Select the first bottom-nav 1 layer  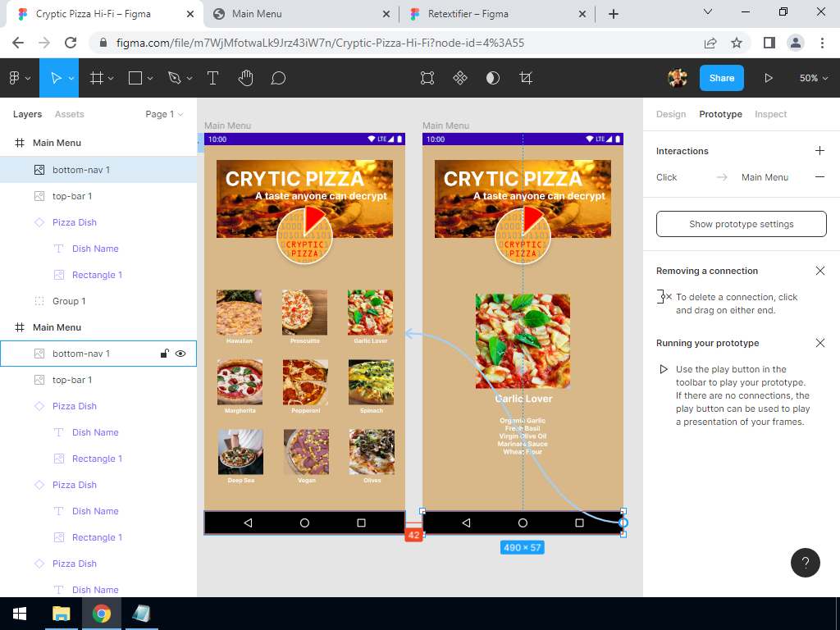click(98, 170)
